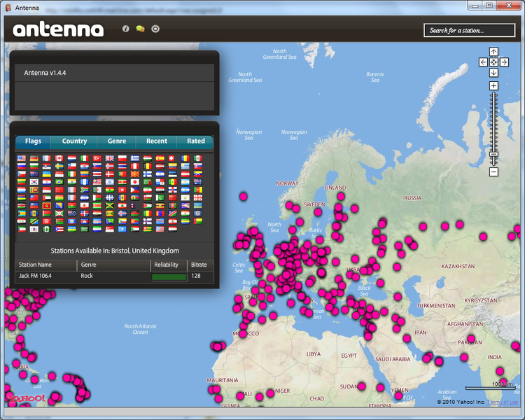Click the map zoom slider handle
The width and height of the screenshot is (525, 420).
tap(493, 154)
